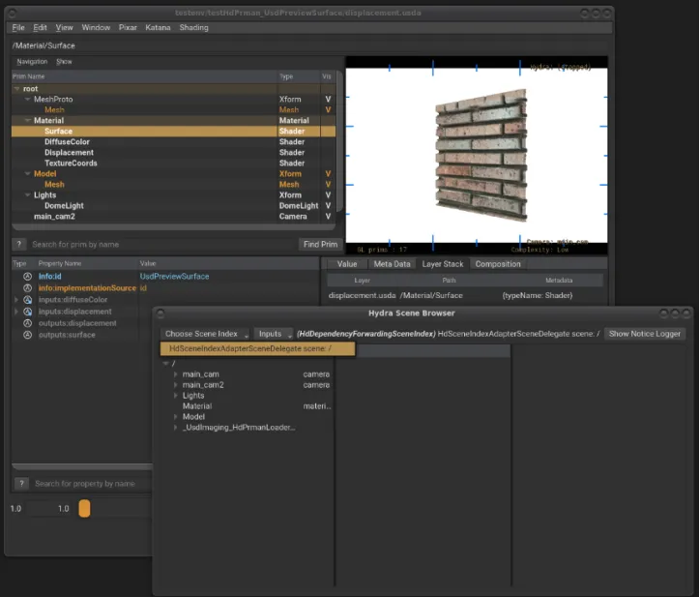The width and height of the screenshot is (700, 597).
Task: Click the inputs:displacement connection icon
Action: (28, 312)
